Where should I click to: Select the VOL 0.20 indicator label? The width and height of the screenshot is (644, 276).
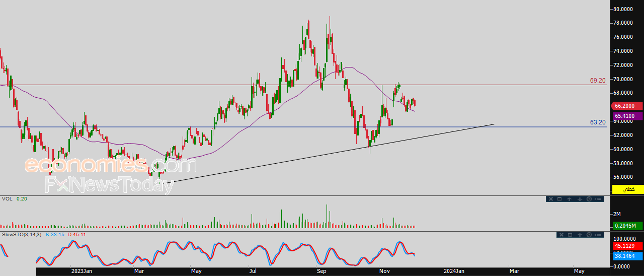pos(14,199)
